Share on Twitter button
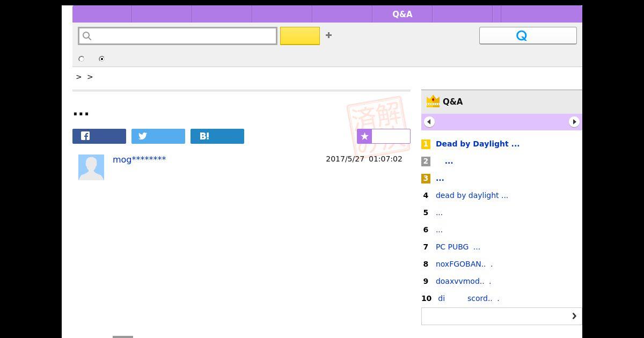Viewport: 644px width, 338px height. tap(158, 136)
